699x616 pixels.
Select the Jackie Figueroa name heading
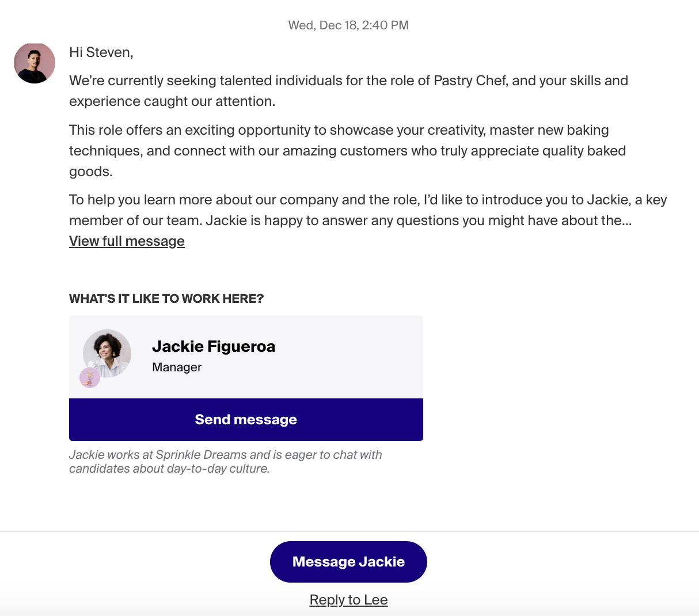214,347
